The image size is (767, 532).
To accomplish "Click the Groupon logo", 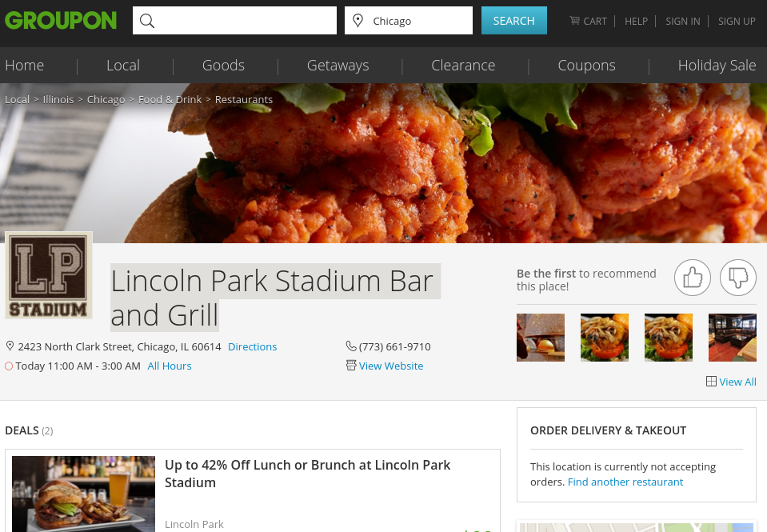I will [x=61, y=21].
